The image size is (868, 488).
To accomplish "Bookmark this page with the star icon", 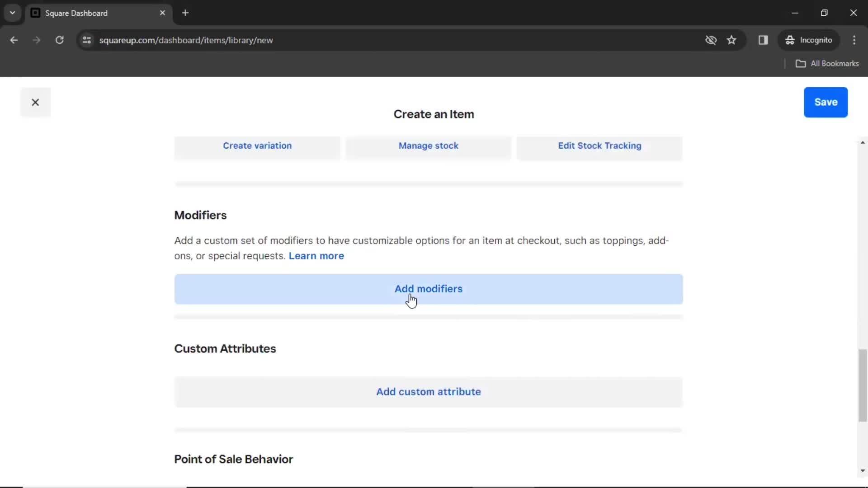I will pos(731,40).
